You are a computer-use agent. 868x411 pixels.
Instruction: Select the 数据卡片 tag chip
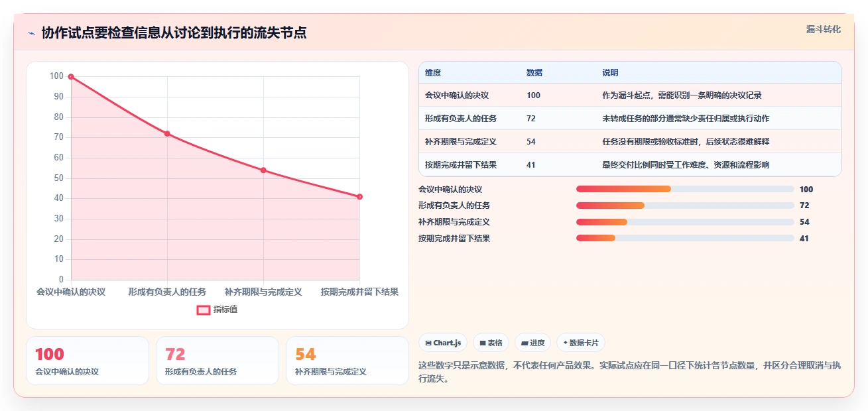coord(580,343)
